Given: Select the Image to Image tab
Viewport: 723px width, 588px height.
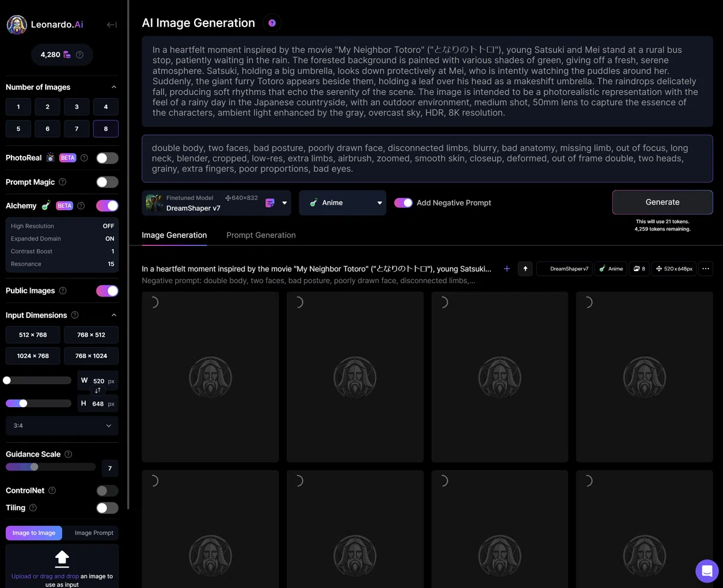Looking at the screenshot, I should coord(34,533).
